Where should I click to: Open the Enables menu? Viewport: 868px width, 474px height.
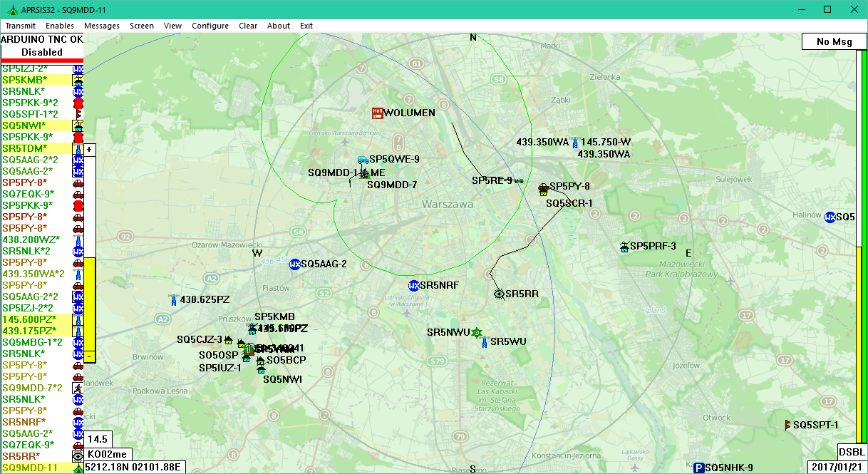tap(60, 26)
